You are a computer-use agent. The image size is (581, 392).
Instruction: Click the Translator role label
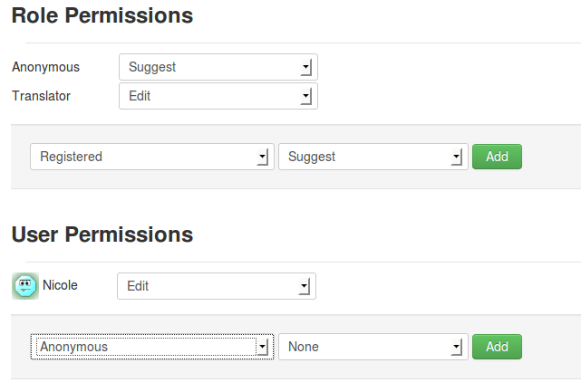click(41, 95)
